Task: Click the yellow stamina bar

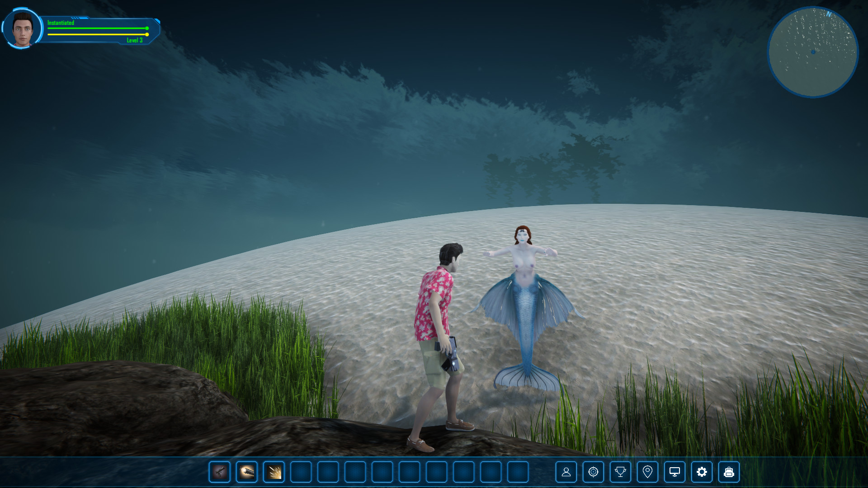Action: (x=97, y=34)
